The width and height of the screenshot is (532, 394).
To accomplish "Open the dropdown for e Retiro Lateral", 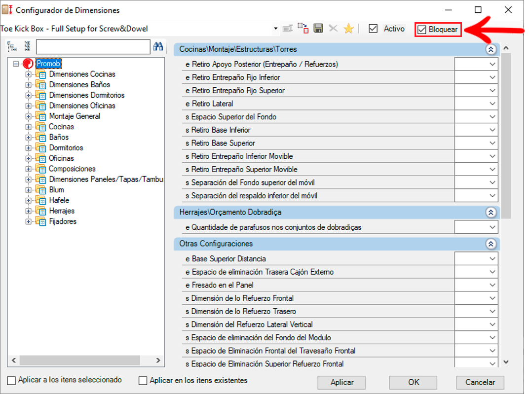I will tap(492, 104).
